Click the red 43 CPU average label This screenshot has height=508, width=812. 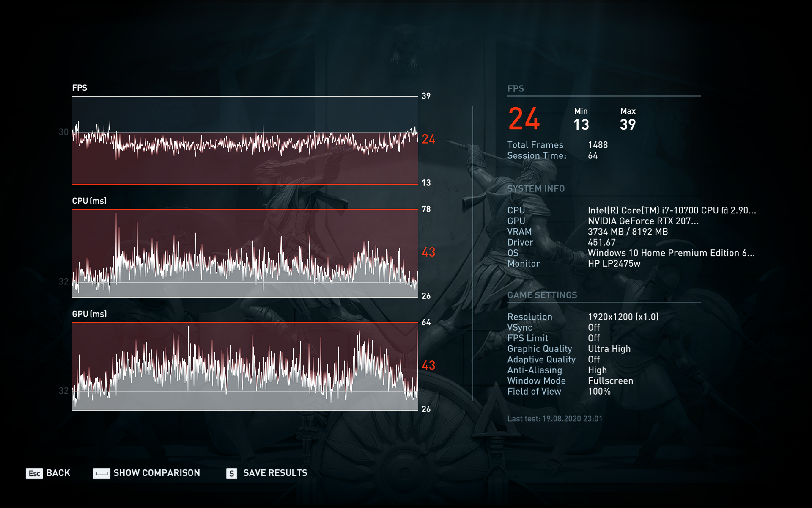click(428, 252)
